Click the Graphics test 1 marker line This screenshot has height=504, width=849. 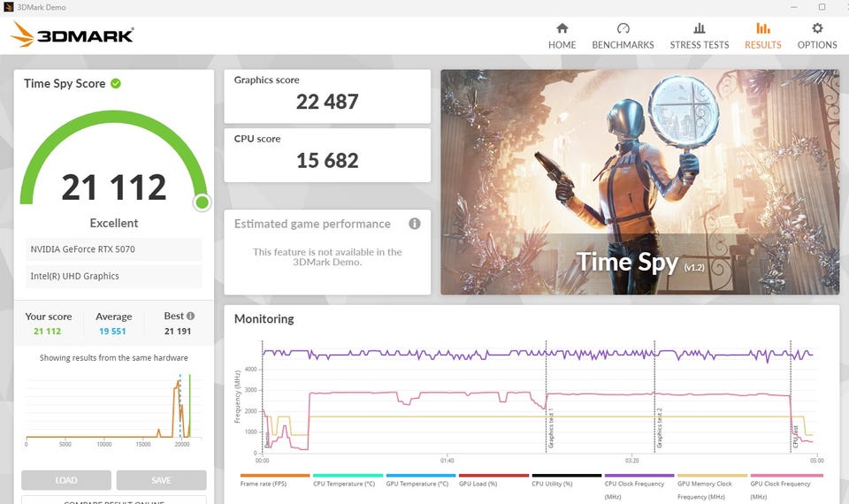point(546,396)
